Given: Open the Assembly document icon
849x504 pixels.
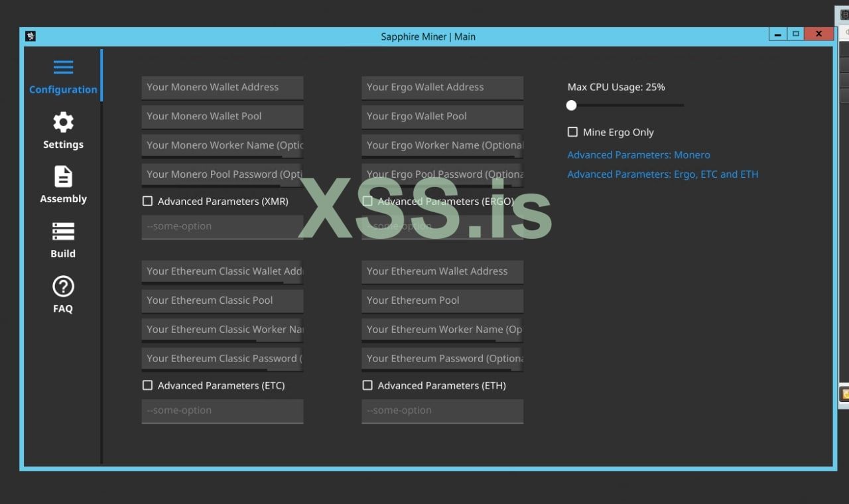Looking at the screenshot, I should point(63,177).
